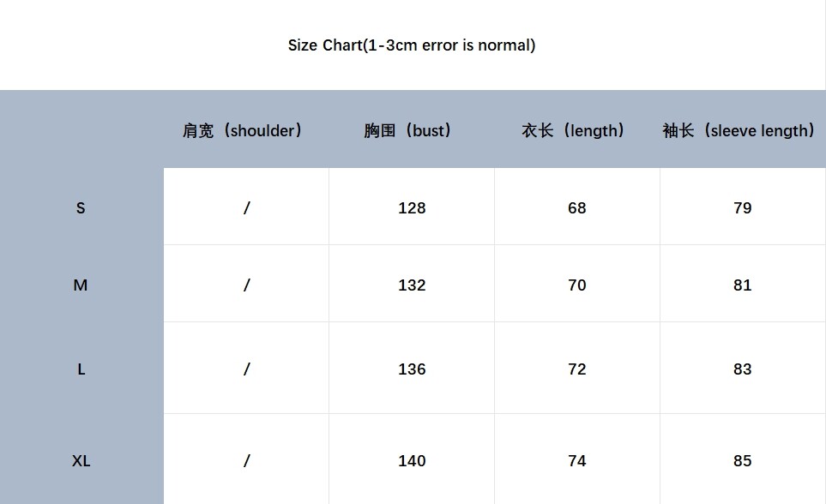Click sleeve length value 81

[x=742, y=285]
